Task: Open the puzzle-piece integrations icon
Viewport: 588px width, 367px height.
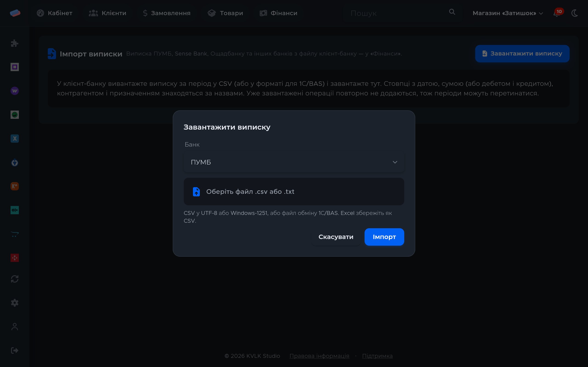Action: click(x=14, y=43)
